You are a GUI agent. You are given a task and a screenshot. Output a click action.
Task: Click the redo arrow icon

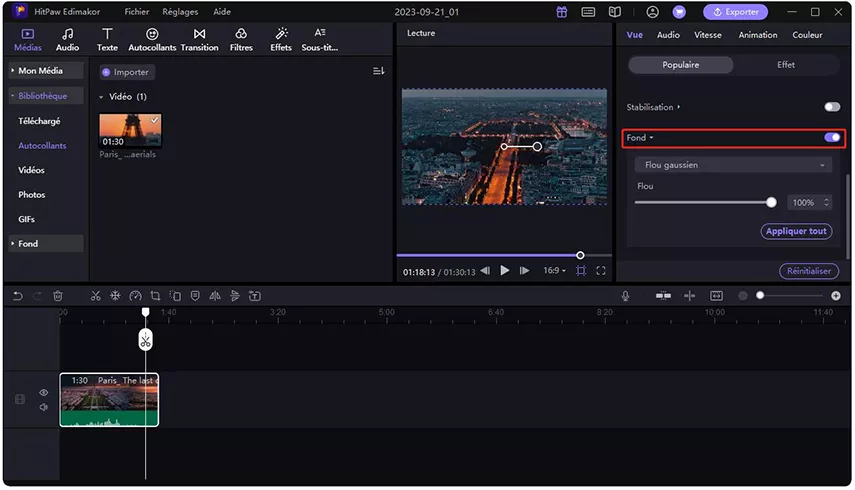click(x=37, y=296)
